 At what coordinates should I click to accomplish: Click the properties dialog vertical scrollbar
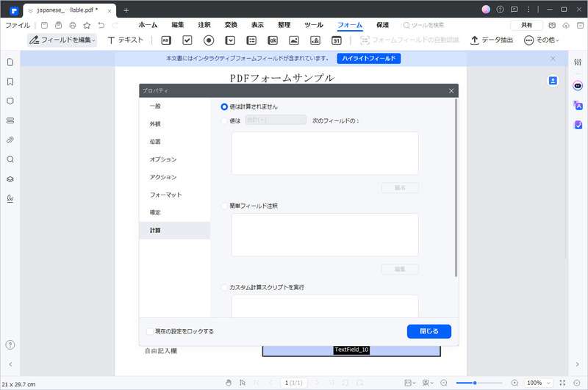[x=456, y=187]
